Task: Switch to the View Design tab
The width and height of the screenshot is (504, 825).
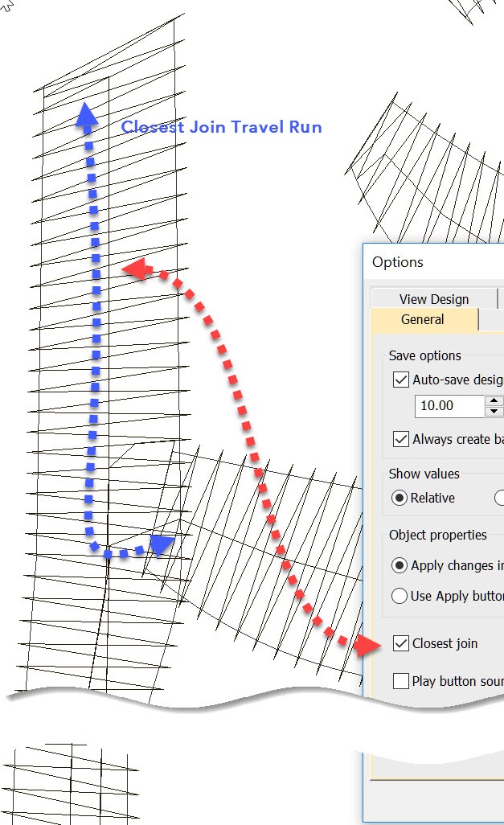Action: [x=433, y=299]
